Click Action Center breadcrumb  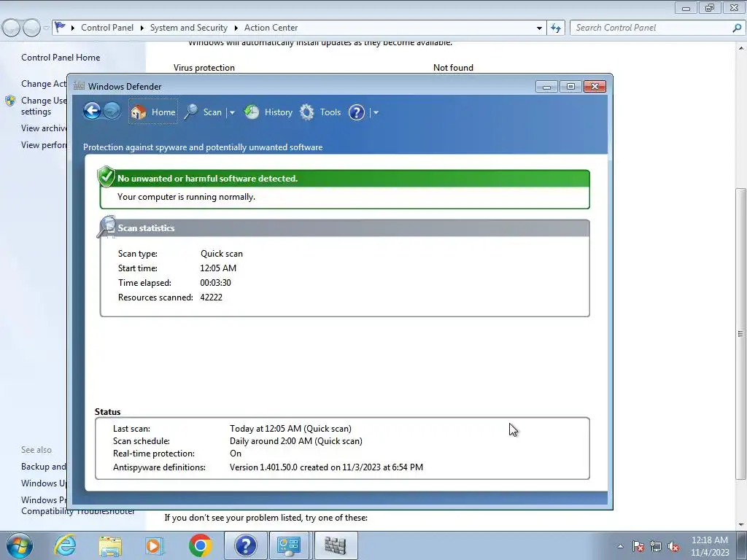(x=271, y=28)
